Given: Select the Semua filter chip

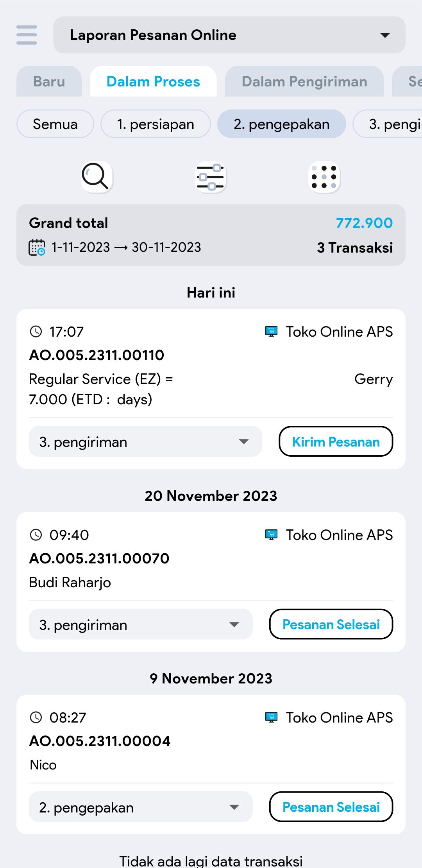Looking at the screenshot, I should pos(55,124).
